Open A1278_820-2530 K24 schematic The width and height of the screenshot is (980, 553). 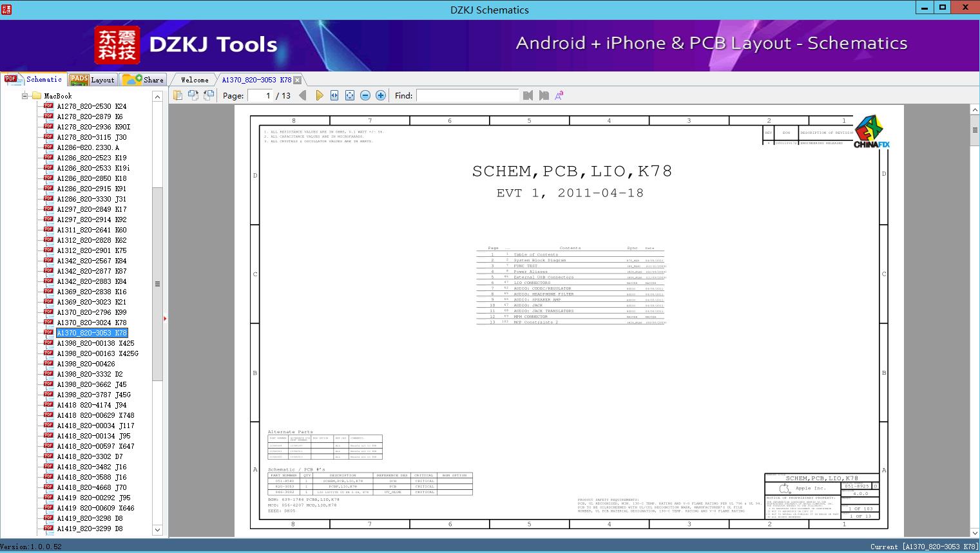91,106
